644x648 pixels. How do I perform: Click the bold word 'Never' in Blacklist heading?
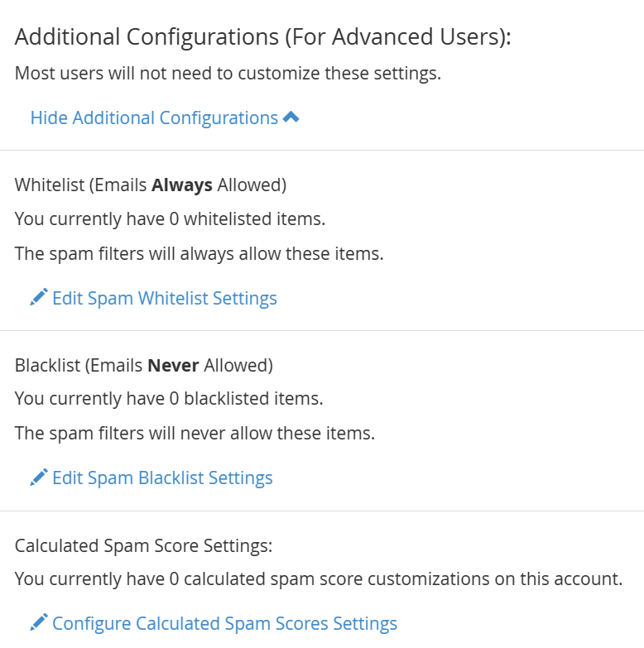(x=173, y=365)
